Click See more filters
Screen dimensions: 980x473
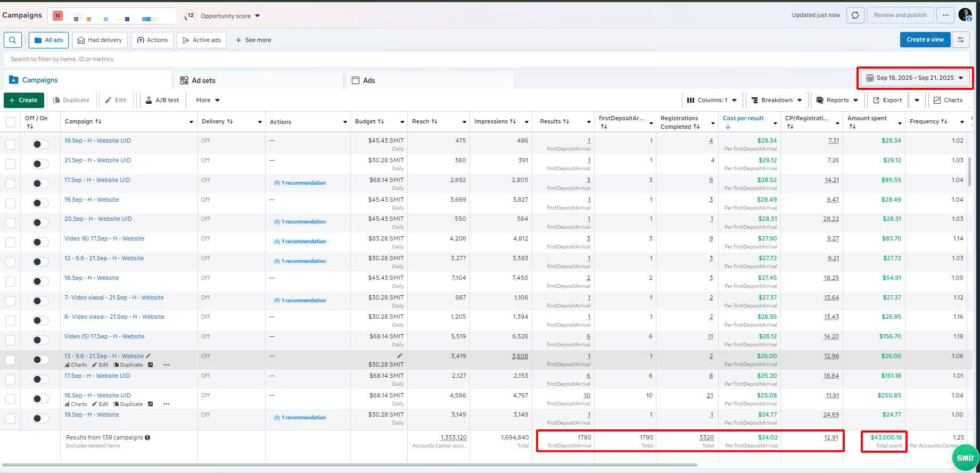pos(253,40)
